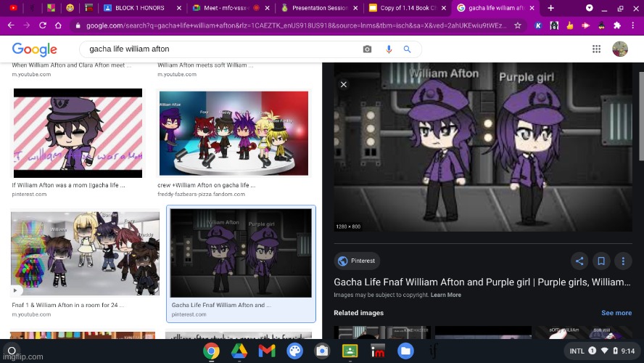
Task: Click the address bar URL
Action: [296, 25]
